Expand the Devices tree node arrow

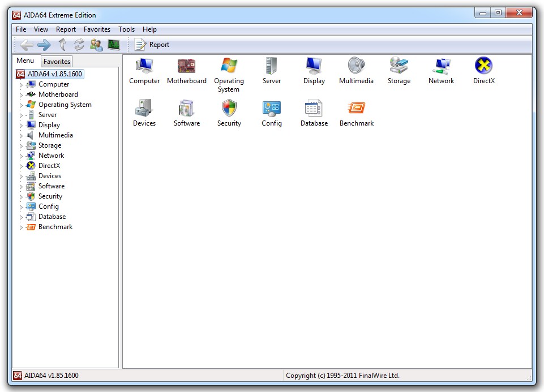pyautogui.click(x=21, y=176)
